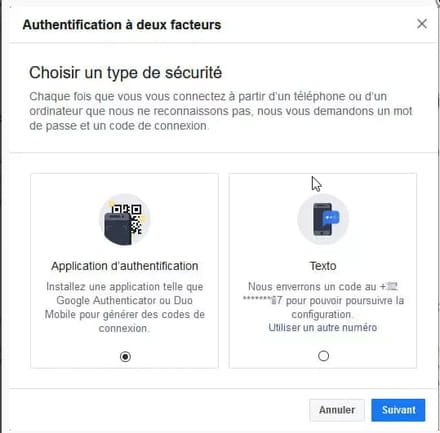Click the masked phone number ending in 7
Image resolution: width=440 pixels, height=433 pixels.
[263, 300]
